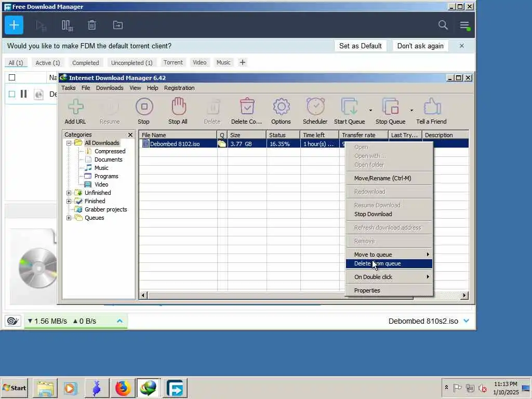The height and width of the screenshot is (399, 532).
Task: Choose Move/Rename in context menu
Action: (x=389, y=178)
